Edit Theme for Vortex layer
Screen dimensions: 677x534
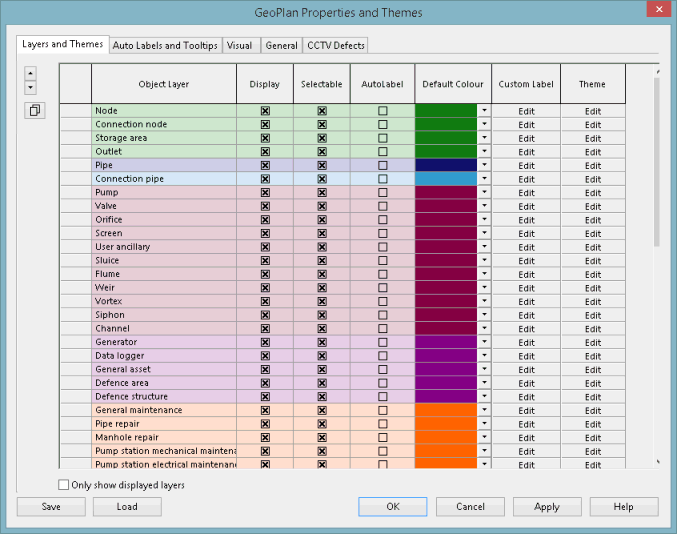[593, 302]
